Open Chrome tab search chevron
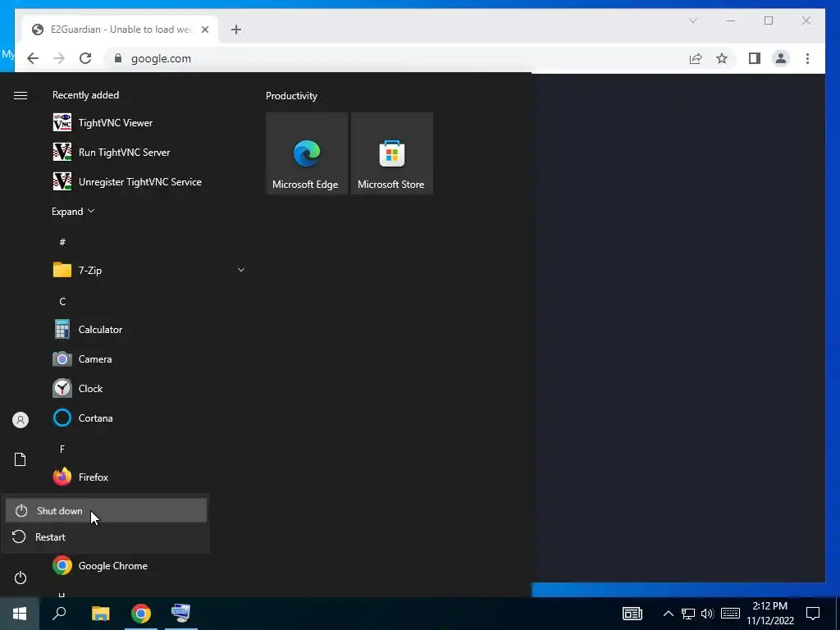The width and height of the screenshot is (840, 630). coord(692,21)
